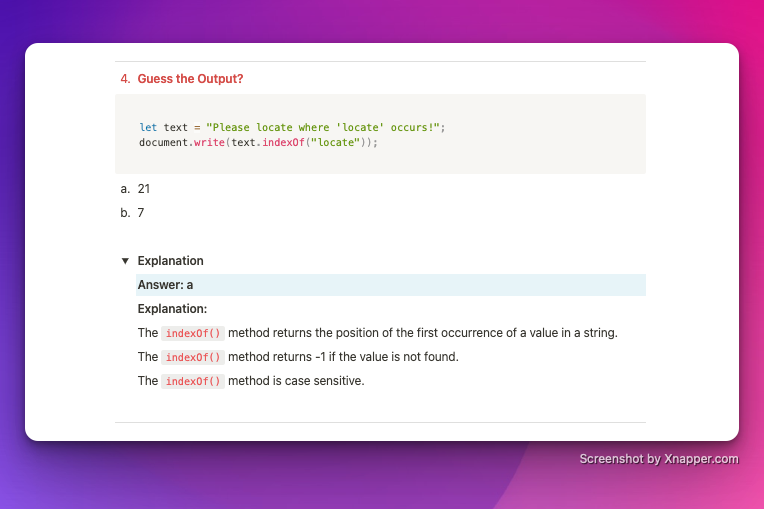Click the bold 'Explanation:' subheading
The width and height of the screenshot is (764, 509).
point(172,309)
